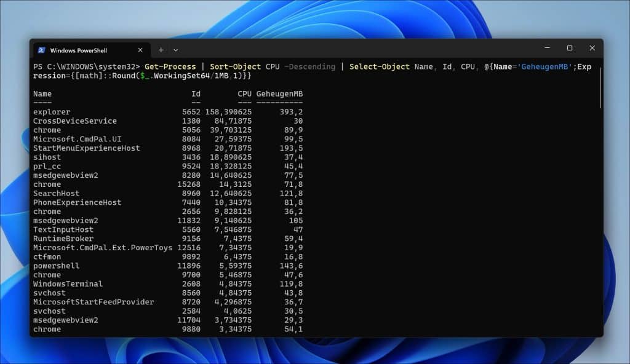630x364 pixels.
Task: Click the ctfmon process name
Action: [47, 257]
